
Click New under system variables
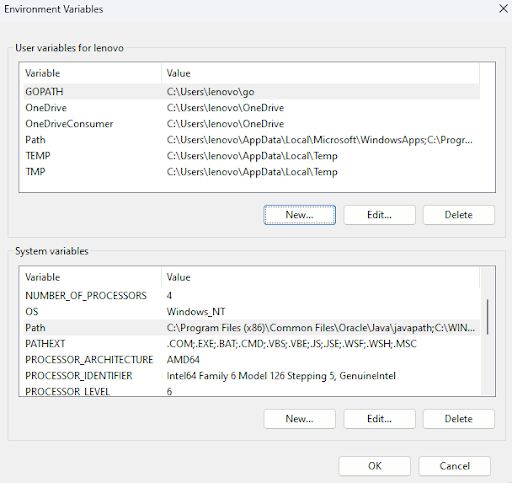click(299, 419)
